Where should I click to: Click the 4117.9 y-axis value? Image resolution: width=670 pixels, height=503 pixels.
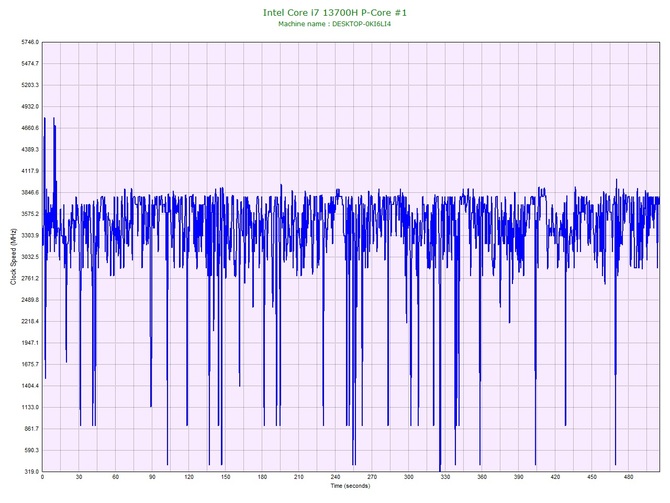[x=30, y=171]
